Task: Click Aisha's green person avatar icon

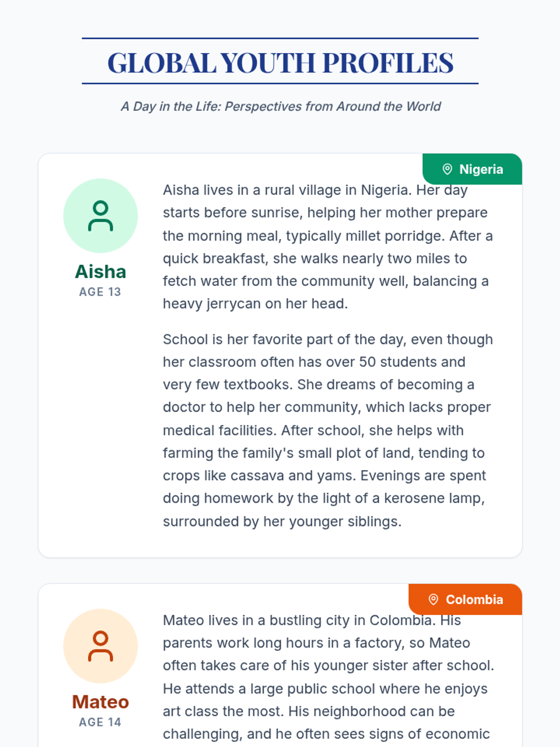Action: pos(100,216)
